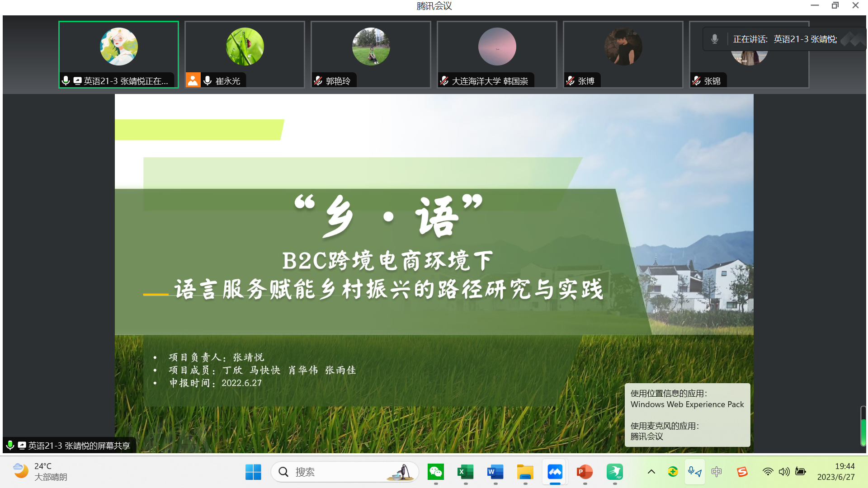Toggle the 中 input language indicator
The image size is (868, 488).
click(x=717, y=472)
